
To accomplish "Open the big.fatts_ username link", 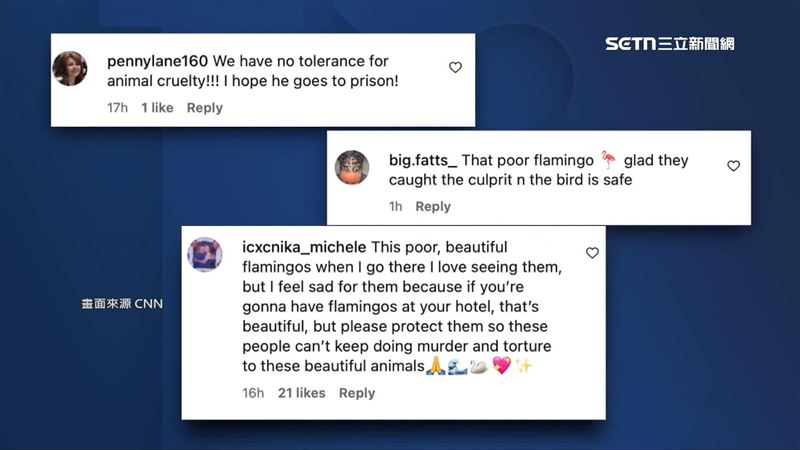I will (x=423, y=160).
